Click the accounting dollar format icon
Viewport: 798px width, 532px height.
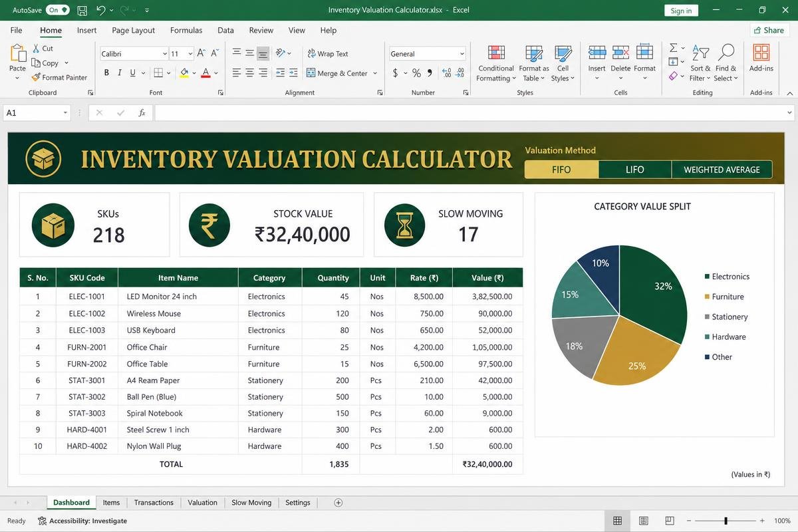(x=395, y=73)
